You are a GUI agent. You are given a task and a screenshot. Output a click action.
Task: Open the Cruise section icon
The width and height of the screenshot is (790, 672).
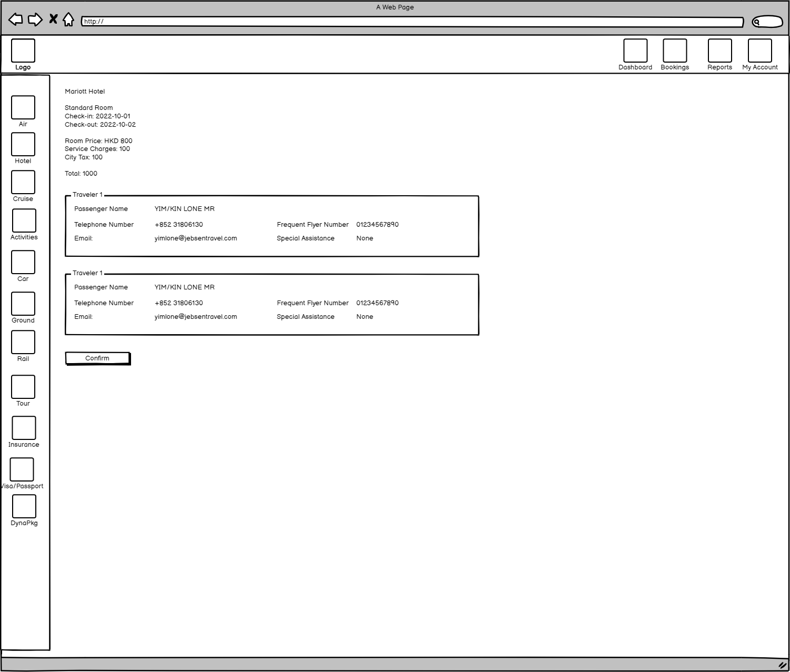point(23,182)
